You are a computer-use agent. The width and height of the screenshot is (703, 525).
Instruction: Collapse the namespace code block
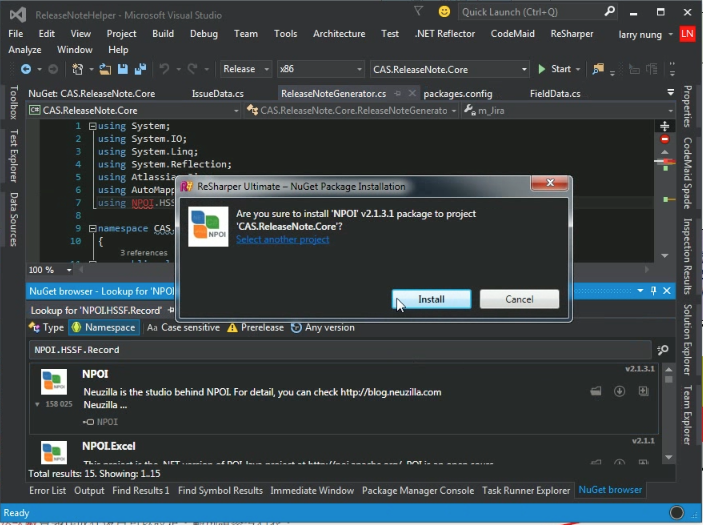92,229
